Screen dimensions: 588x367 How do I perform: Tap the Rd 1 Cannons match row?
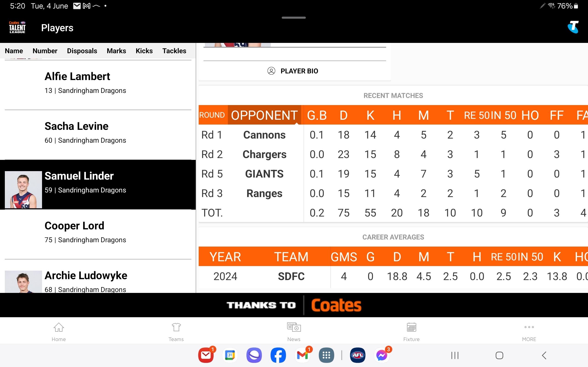point(393,134)
